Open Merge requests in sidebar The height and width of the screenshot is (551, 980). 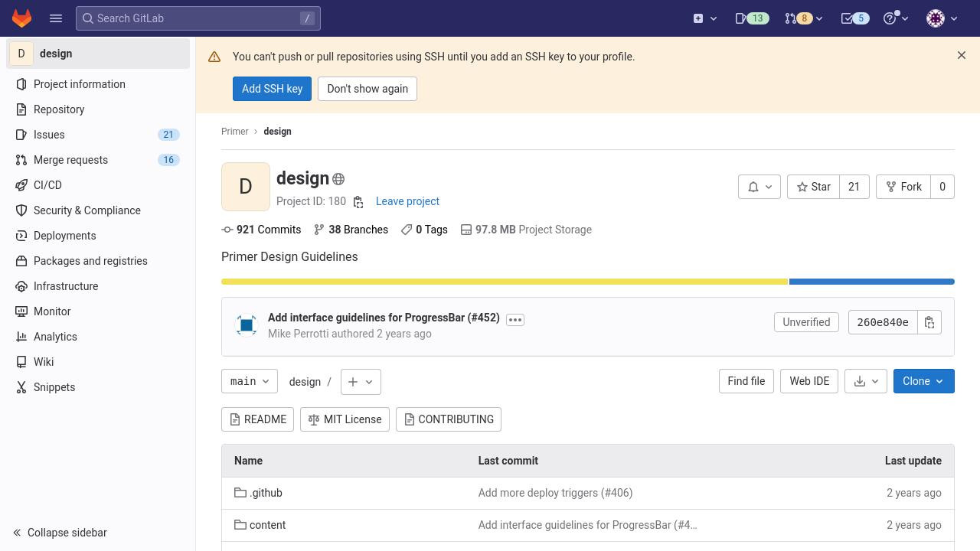click(98, 160)
